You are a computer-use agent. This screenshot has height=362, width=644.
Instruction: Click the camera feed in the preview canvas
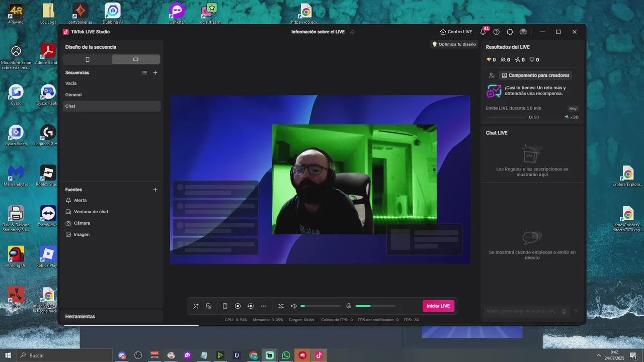[354, 179]
